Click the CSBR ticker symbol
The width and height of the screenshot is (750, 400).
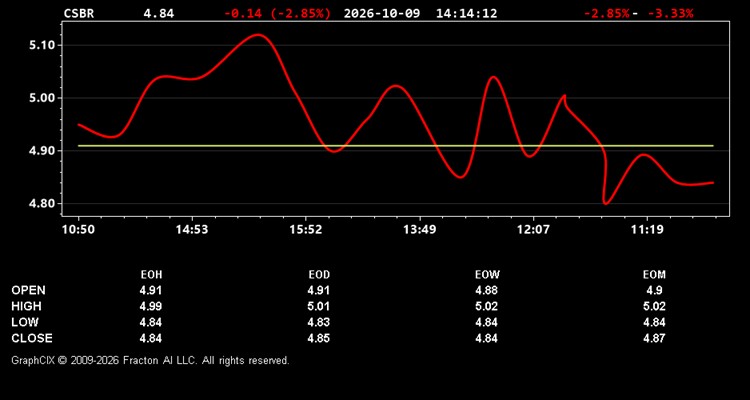(x=79, y=13)
